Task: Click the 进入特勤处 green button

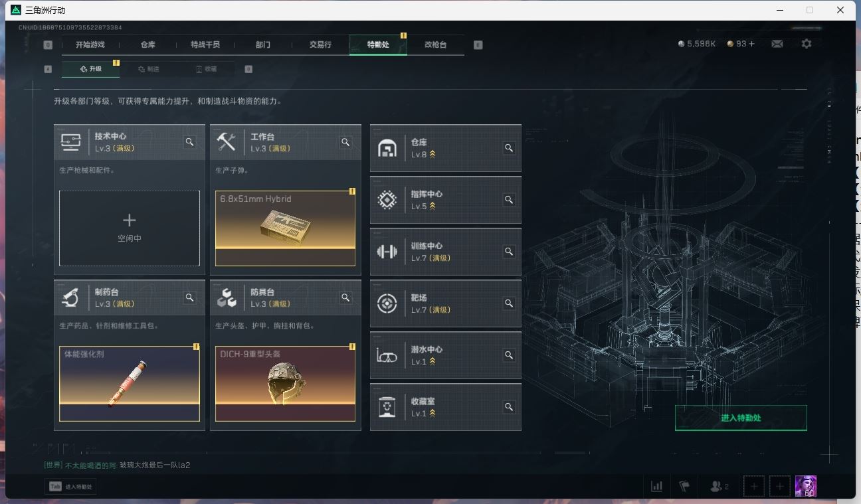Action: point(741,418)
